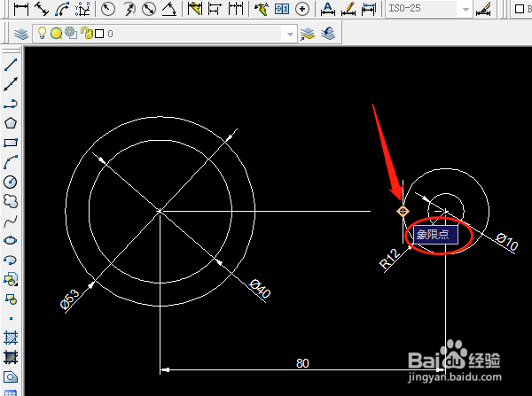Click the Dimension Edit tool
This screenshot has height=396, width=532.
[x=328, y=9]
